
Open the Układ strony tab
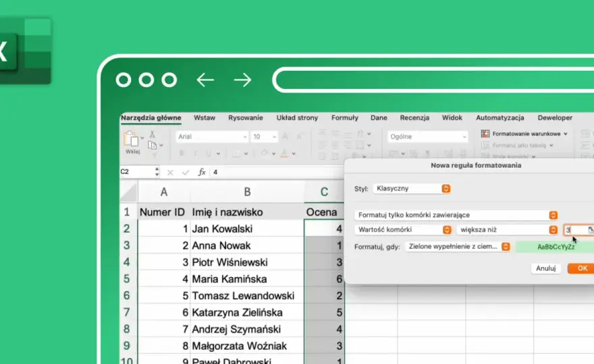click(297, 118)
